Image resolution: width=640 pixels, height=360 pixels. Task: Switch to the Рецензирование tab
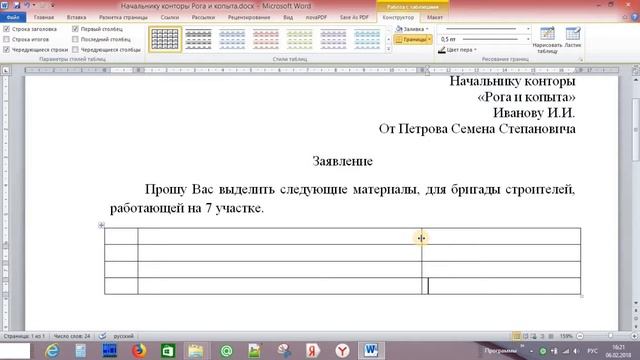pos(249,18)
